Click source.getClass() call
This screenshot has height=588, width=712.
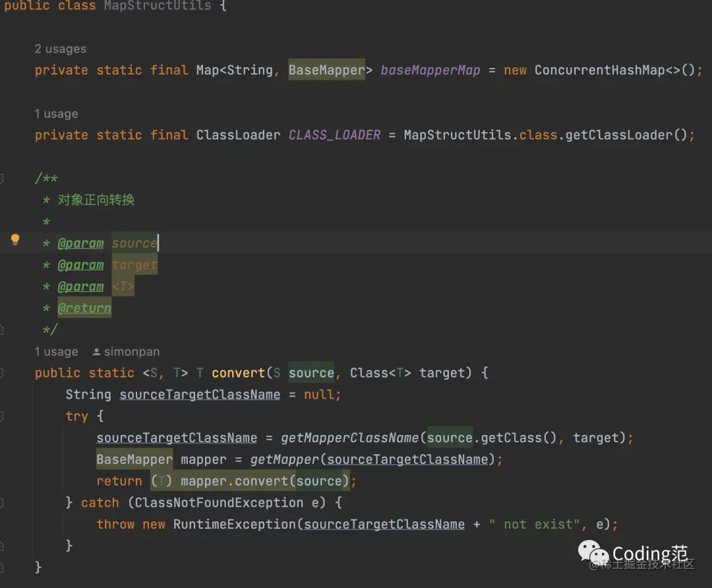[x=492, y=438]
